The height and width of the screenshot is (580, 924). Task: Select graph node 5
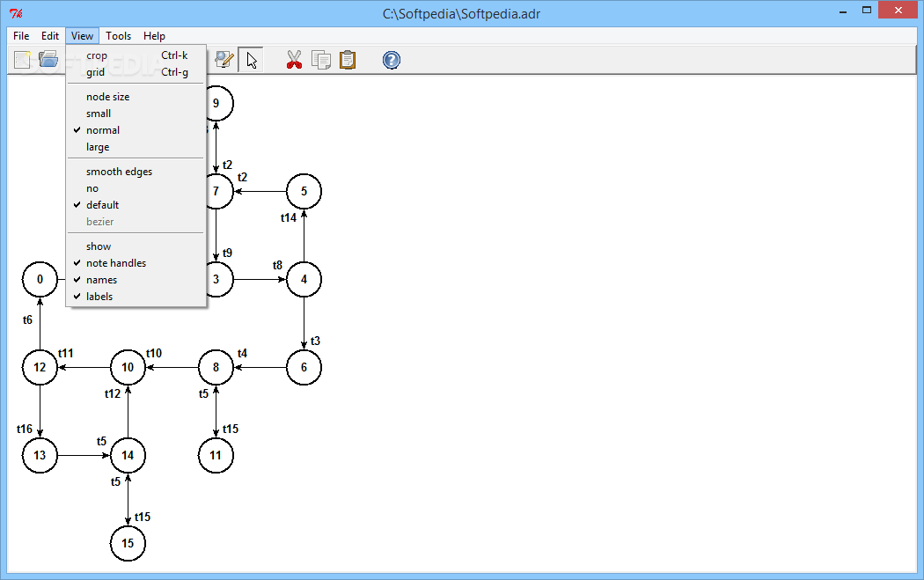pos(304,191)
